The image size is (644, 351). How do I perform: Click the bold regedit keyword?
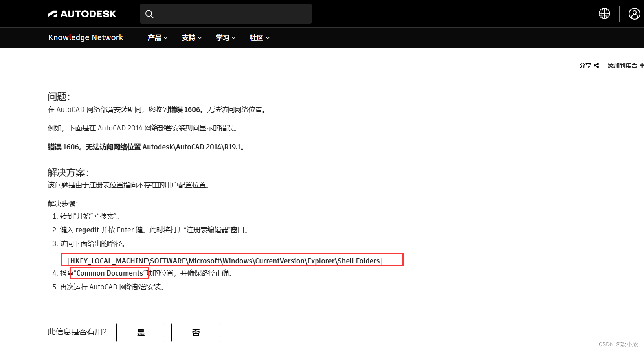[x=87, y=230]
